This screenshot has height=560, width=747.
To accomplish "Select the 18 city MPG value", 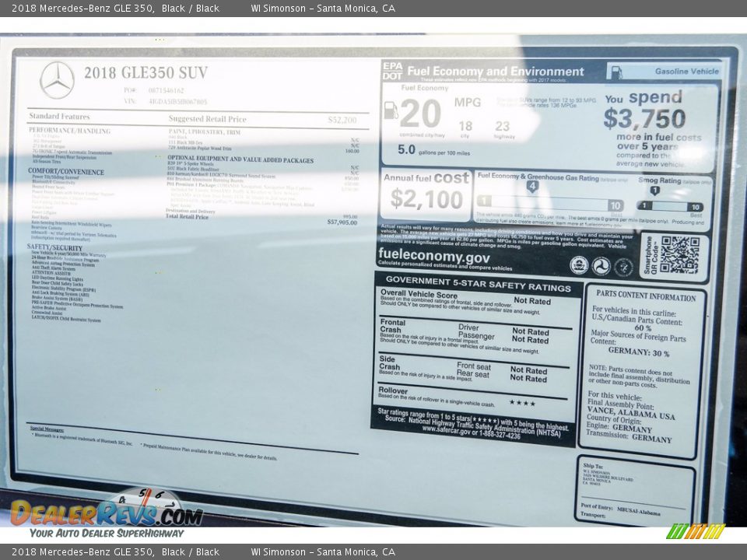I will pos(465,126).
